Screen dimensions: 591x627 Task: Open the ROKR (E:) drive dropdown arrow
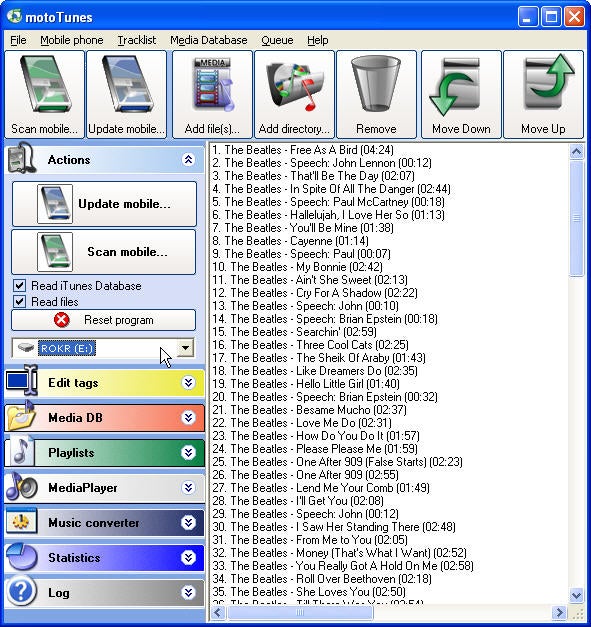coord(185,347)
